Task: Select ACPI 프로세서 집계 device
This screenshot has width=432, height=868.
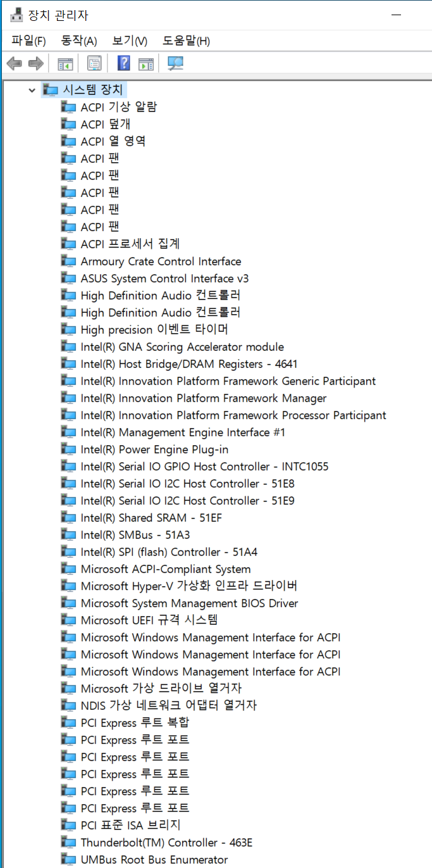Action: [x=130, y=244]
